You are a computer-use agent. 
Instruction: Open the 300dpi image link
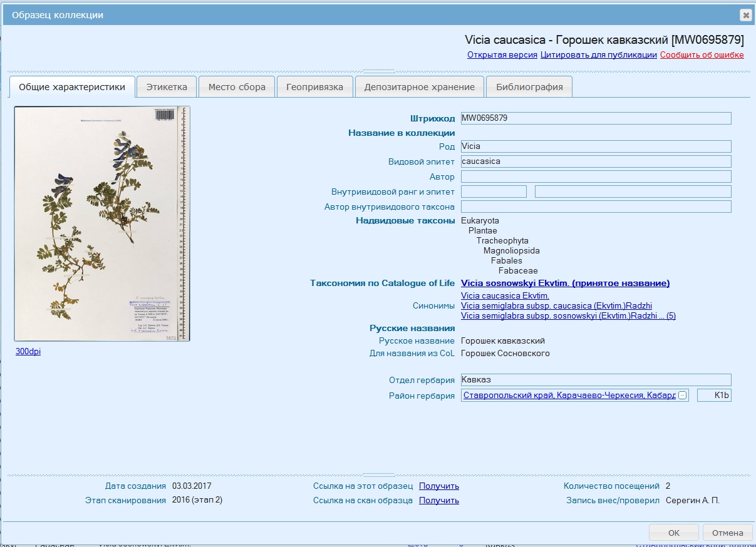coord(28,352)
